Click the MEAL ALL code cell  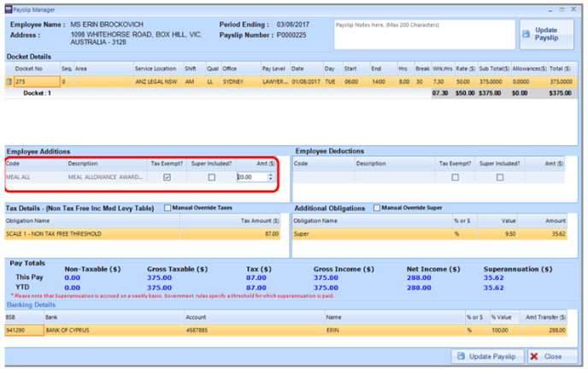point(36,177)
